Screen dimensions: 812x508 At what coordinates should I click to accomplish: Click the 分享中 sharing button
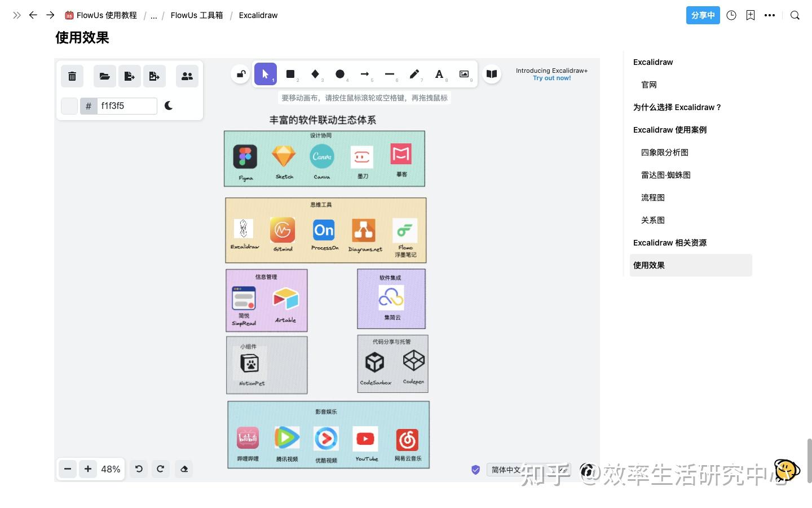coord(703,15)
